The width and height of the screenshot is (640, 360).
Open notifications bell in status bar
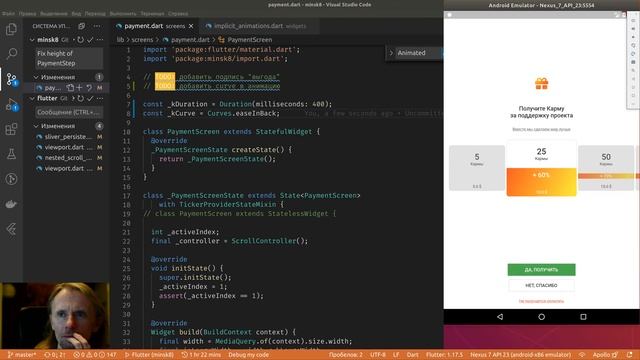click(630, 355)
